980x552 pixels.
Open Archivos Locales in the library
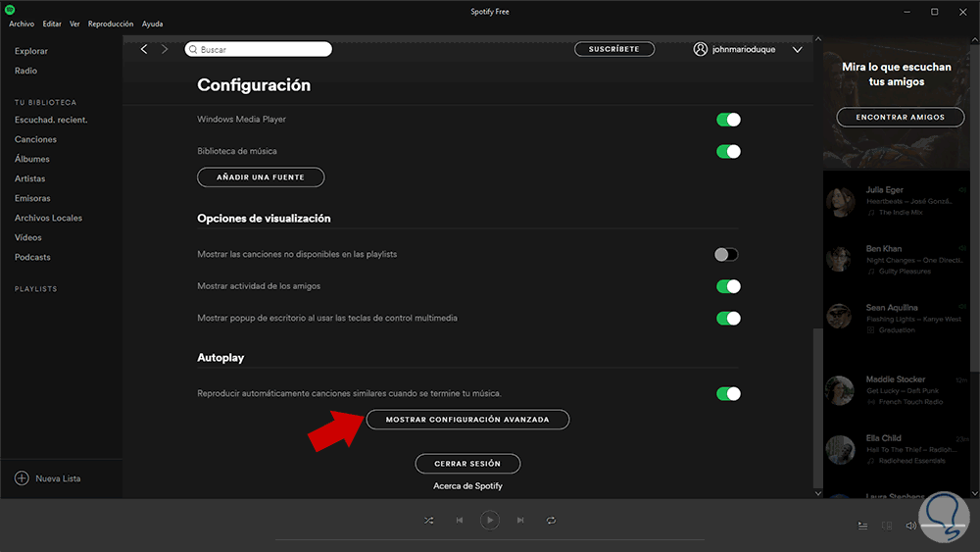[48, 219]
